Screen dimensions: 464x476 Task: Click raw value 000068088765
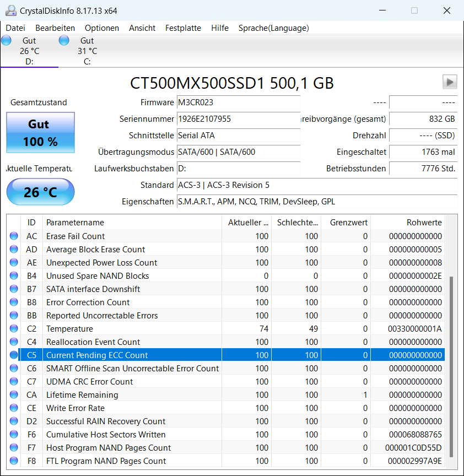coord(416,435)
